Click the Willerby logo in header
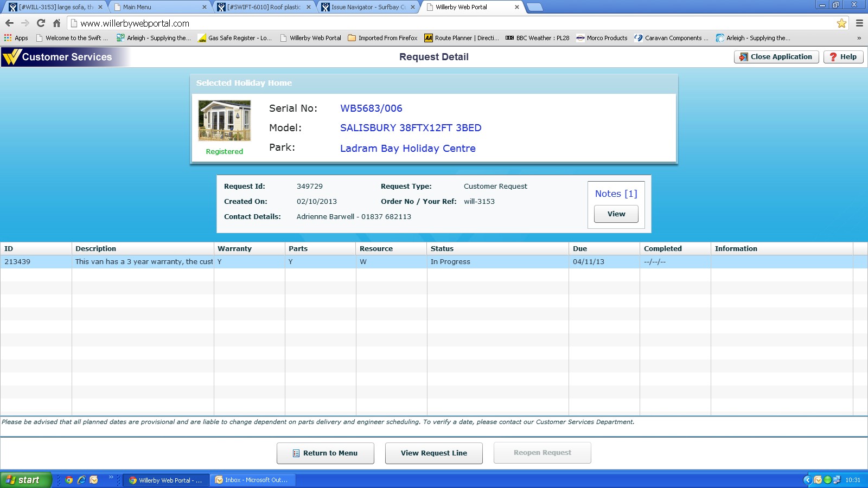 [12, 57]
